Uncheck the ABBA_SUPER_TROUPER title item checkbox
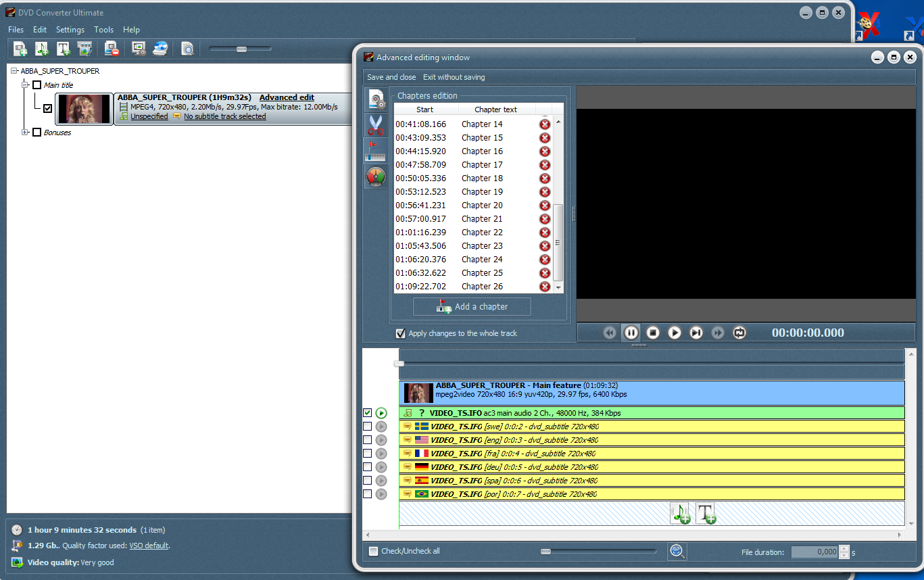The image size is (924, 580). tap(47, 108)
